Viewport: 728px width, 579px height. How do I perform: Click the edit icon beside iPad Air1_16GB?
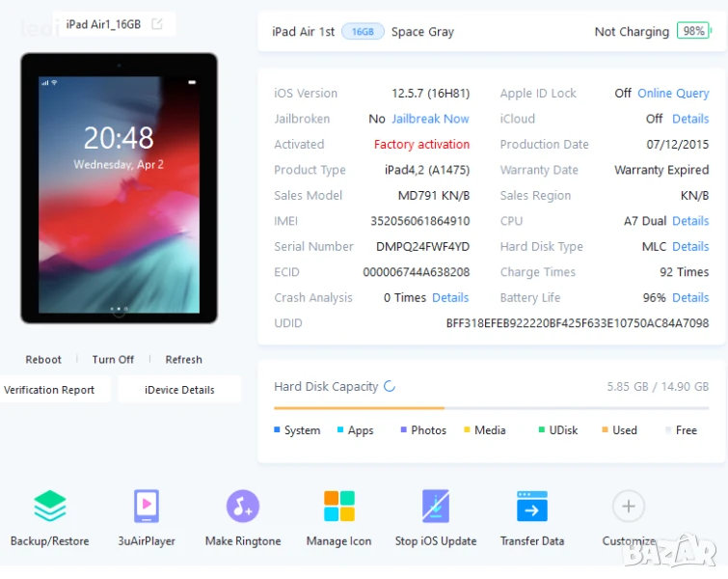(x=157, y=24)
